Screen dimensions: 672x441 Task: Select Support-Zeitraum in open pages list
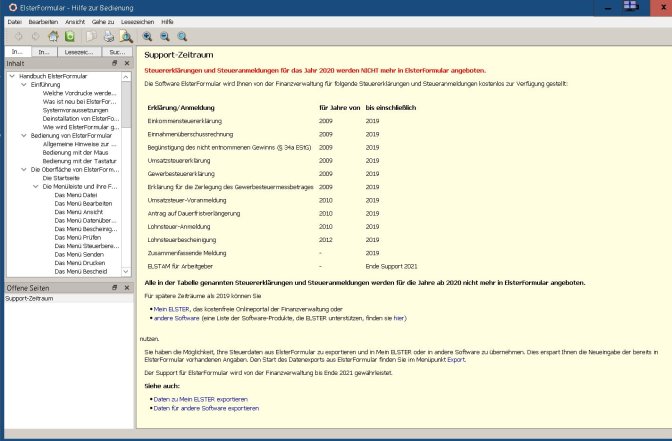coord(29,298)
